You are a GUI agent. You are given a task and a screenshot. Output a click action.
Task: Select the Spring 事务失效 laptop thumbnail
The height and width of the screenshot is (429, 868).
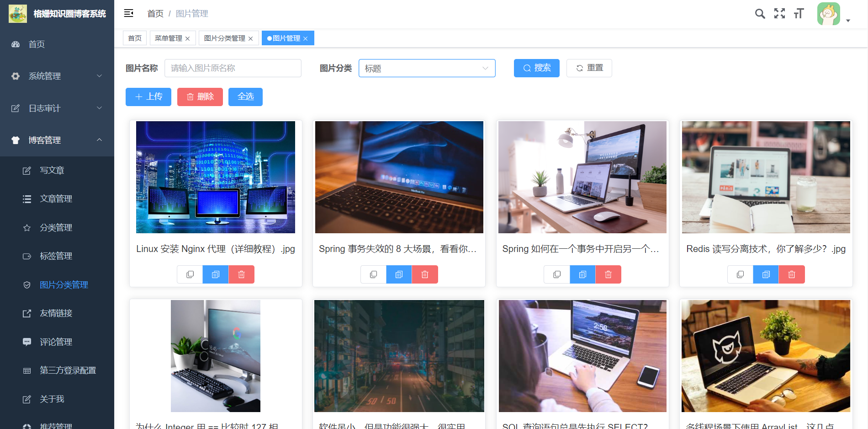(x=399, y=177)
